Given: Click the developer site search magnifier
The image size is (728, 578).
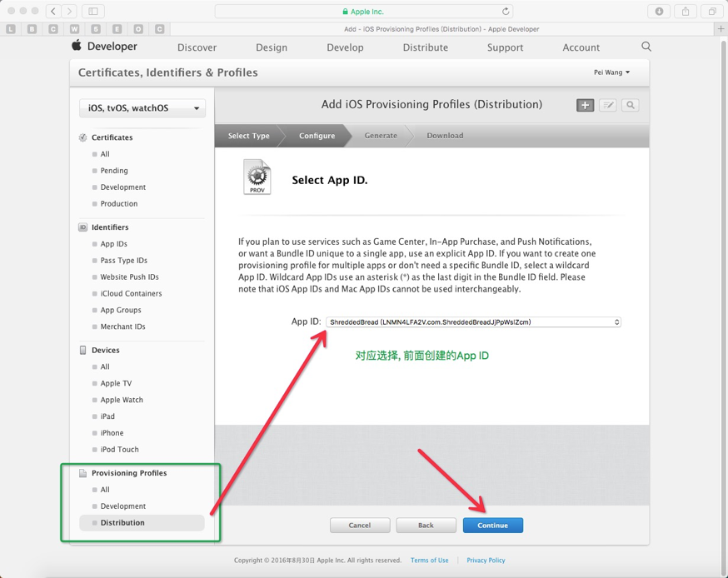Looking at the screenshot, I should 646,47.
